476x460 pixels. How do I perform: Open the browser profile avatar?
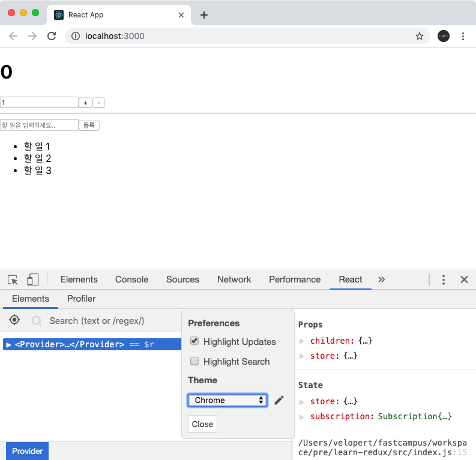tap(443, 36)
